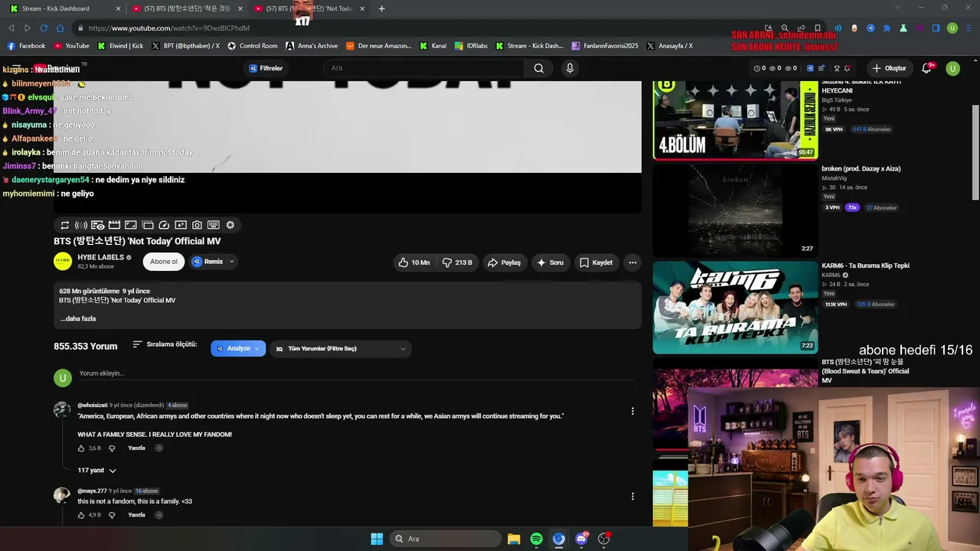Open the browser profile avatar in toolbar
980x551 pixels.
952,28
